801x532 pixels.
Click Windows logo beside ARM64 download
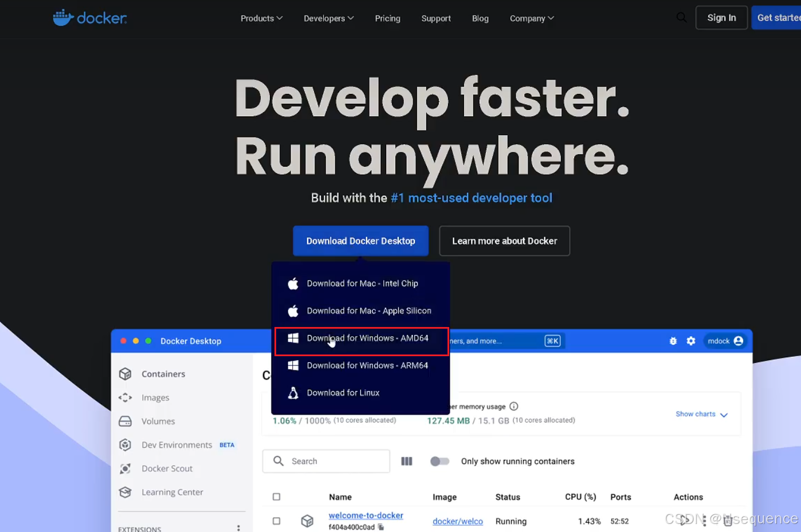pyautogui.click(x=293, y=365)
